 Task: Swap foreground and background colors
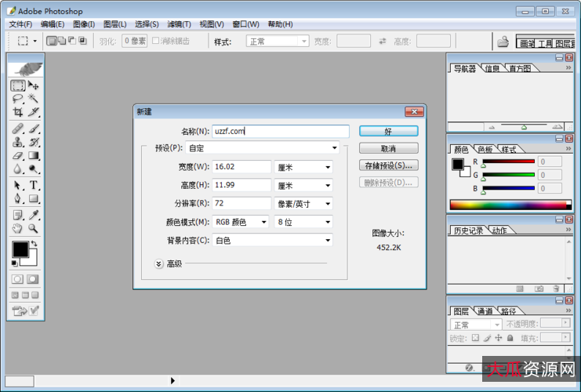click(34, 243)
